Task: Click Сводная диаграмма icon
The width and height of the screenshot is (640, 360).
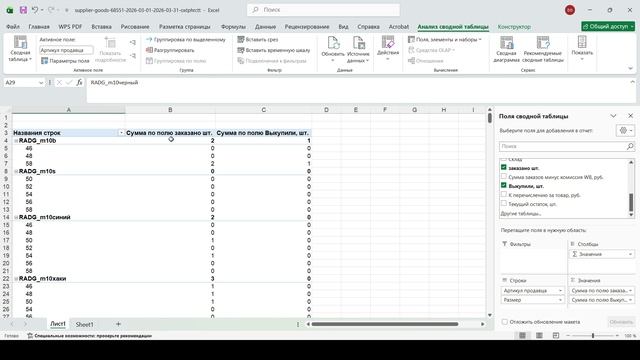Action: [507, 43]
